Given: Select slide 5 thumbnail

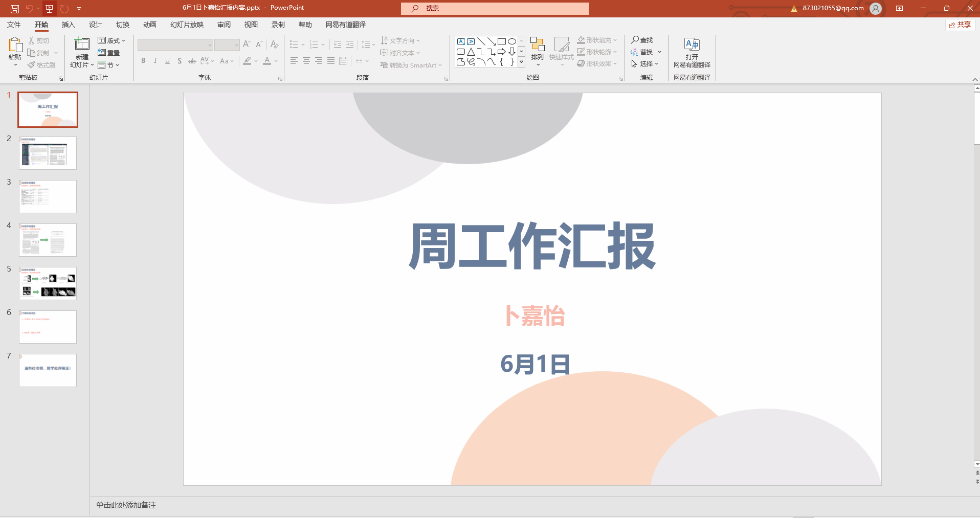Looking at the screenshot, I should 48,283.
